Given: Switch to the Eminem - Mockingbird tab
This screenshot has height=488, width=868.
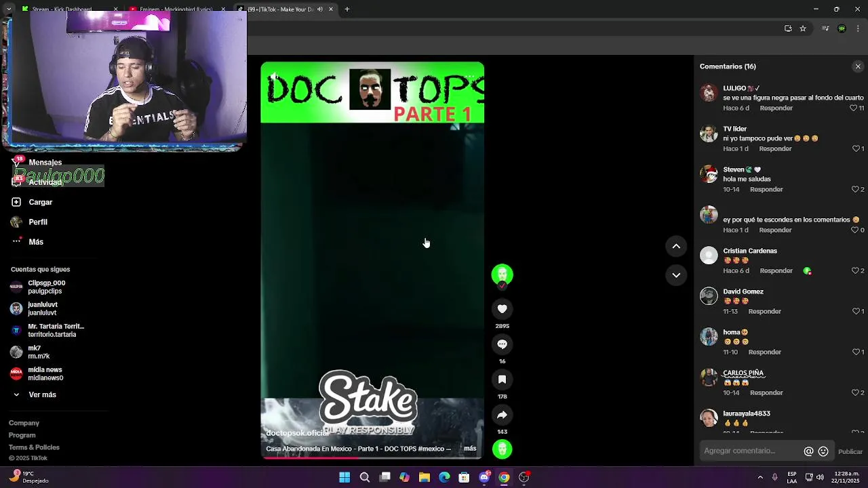Looking at the screenshot, I should point(178,9).
